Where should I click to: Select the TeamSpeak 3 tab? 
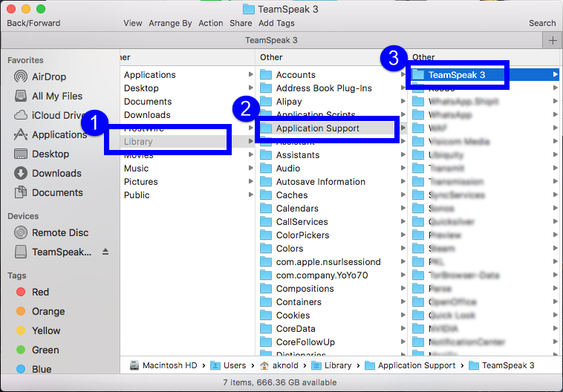pos(271,40)
